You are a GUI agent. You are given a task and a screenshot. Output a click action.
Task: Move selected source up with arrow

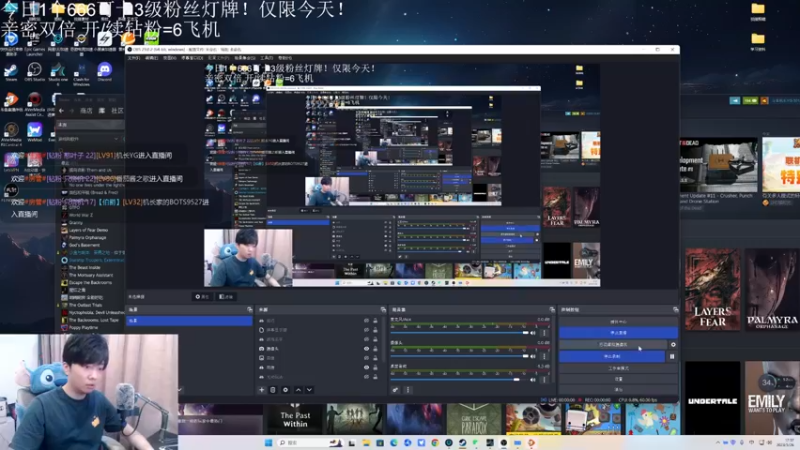298,390
